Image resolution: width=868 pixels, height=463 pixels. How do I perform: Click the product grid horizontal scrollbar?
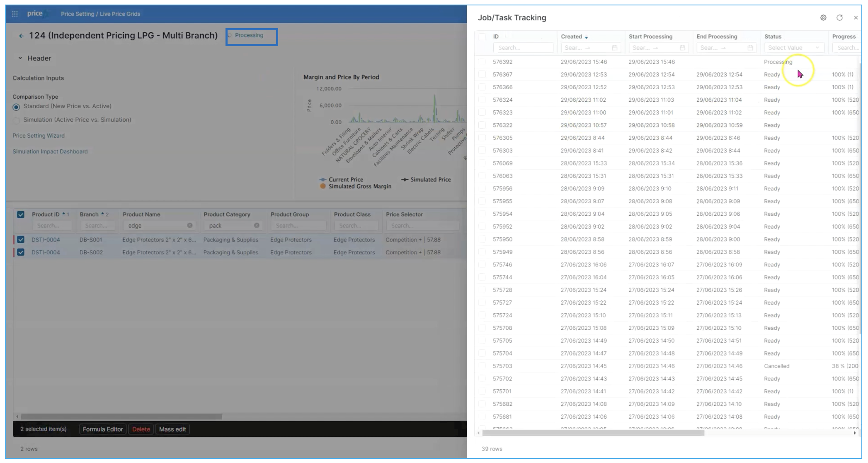coord(121,416)
